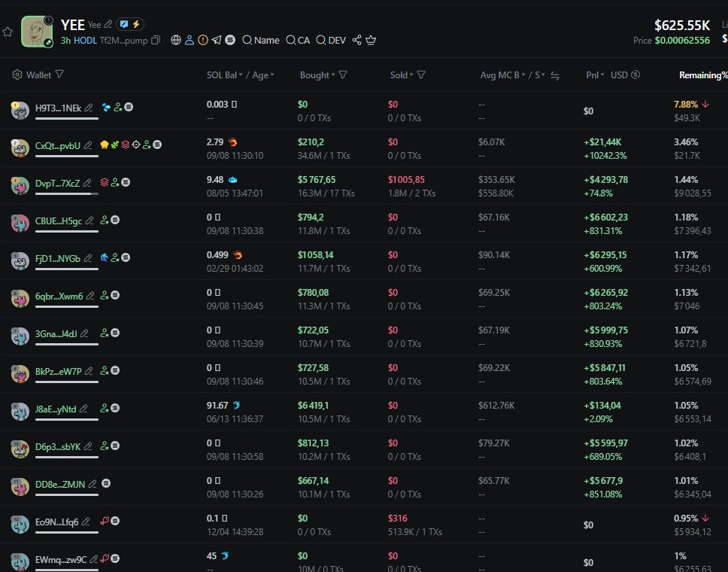Image resolution: width=728 pixels, height=572 pixels.
Task: Follow wallet BkPz...eW7P via person-star icon
Action: pyautogui.click(x=105, y=371)
